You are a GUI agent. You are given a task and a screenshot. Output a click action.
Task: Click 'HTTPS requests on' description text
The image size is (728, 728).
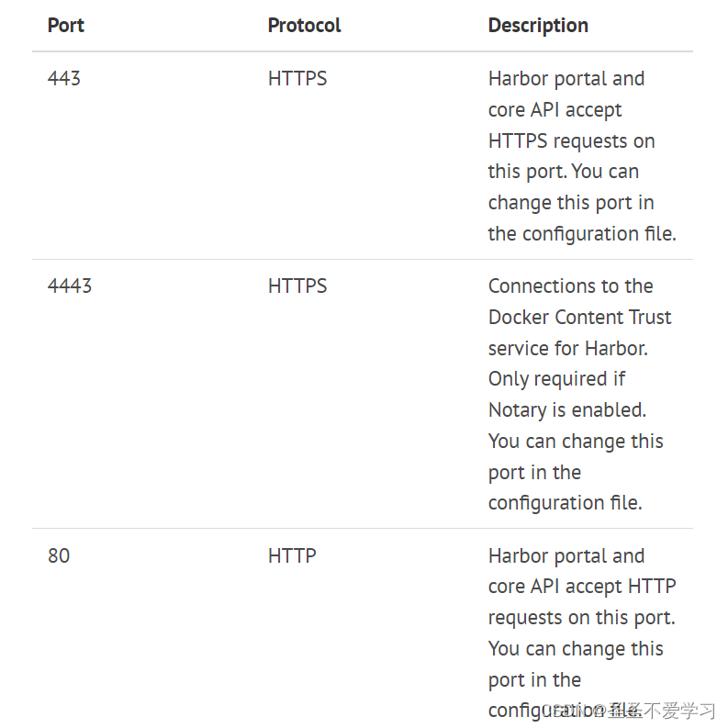[572, 140]
